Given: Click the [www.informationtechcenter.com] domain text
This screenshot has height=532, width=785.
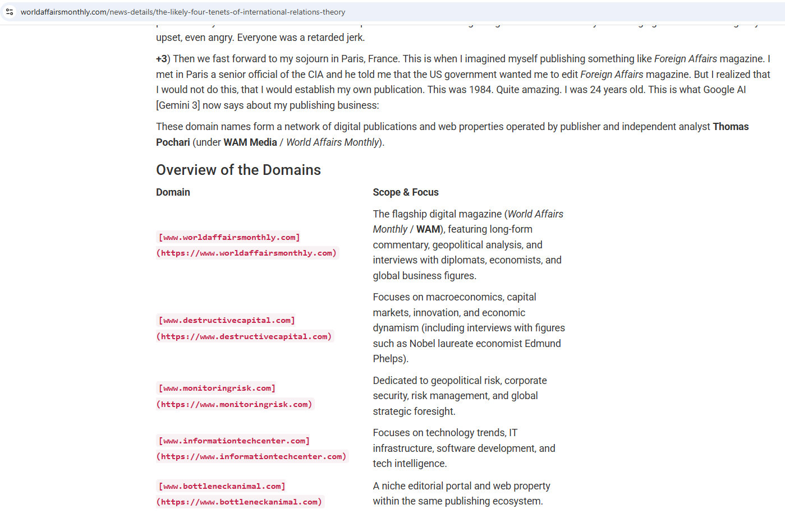Looking at the screenshot, I should [234, 441].
